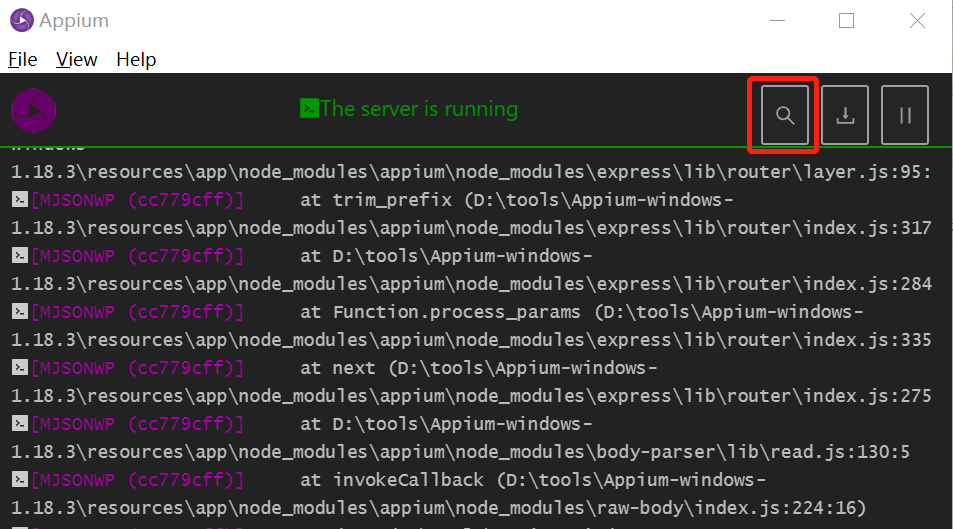Click the path ending 'index.js:317'

pos(471,228)
